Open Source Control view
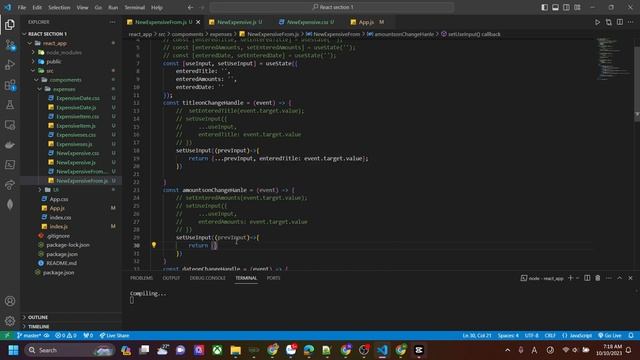Screen dimensions: 640x360 coord(10,45)
